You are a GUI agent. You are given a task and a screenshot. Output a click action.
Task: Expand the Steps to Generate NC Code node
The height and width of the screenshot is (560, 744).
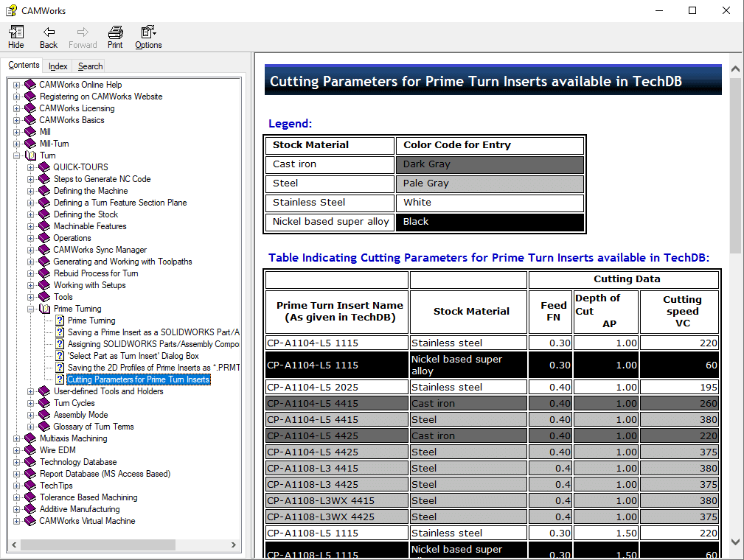pos(31,179)
